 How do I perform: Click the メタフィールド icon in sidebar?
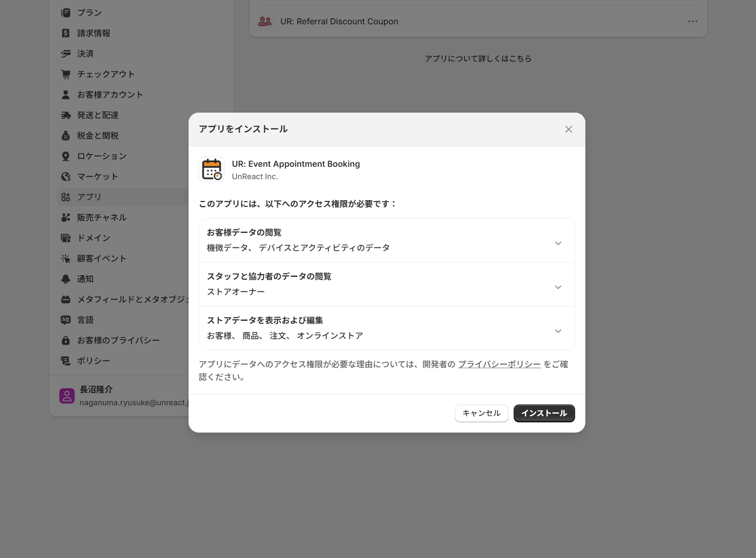pos(66,299)
